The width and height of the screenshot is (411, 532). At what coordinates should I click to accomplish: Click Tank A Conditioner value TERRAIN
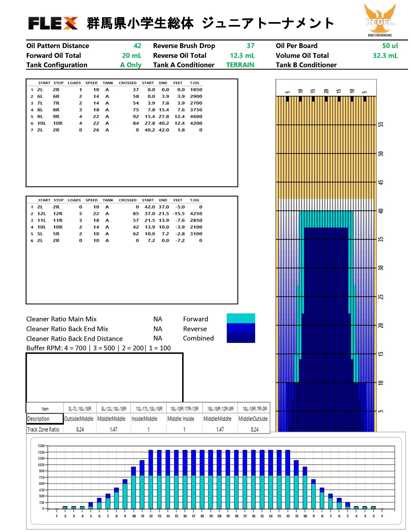240,65
